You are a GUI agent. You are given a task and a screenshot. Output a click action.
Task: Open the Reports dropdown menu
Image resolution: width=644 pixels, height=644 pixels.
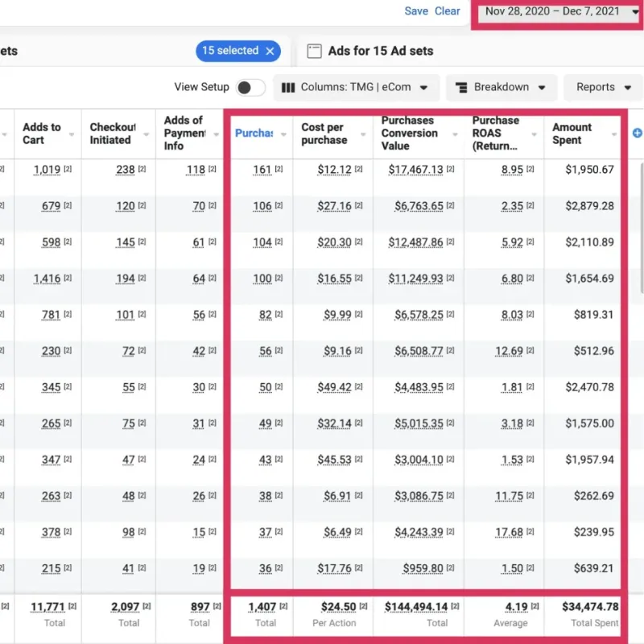(x=603, y=88)
